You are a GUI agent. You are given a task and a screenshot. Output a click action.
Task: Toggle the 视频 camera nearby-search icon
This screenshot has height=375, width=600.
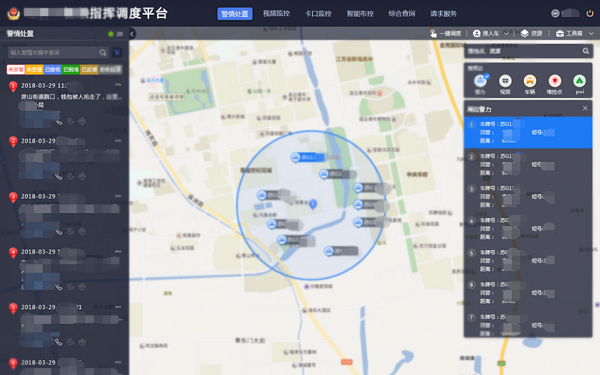click(x=505, y=84)
